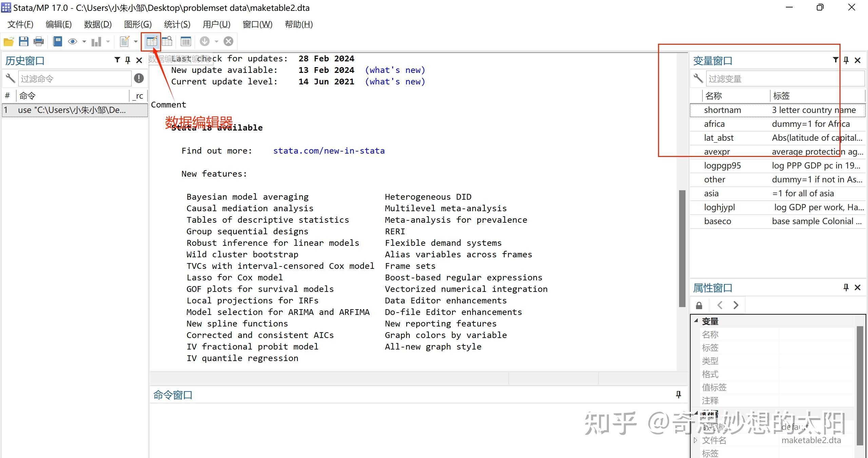Select variable baseco
The width and height of the screenshot is (868, 458).
778,221
